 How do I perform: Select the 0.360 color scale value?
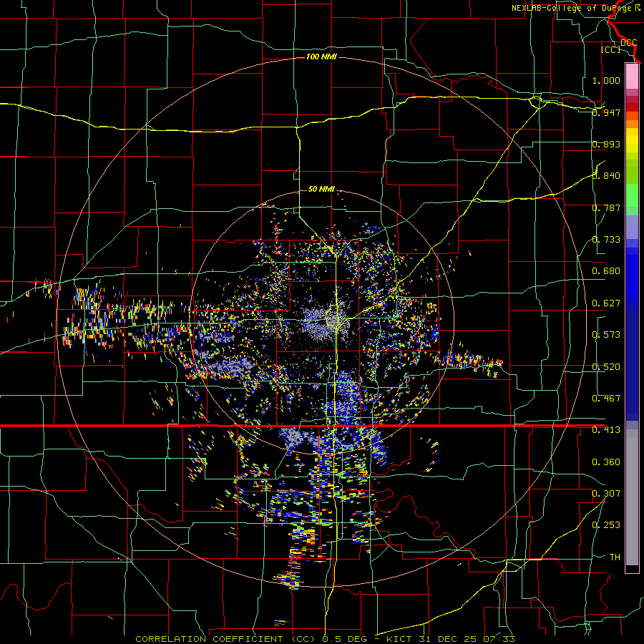pos(606,462)
